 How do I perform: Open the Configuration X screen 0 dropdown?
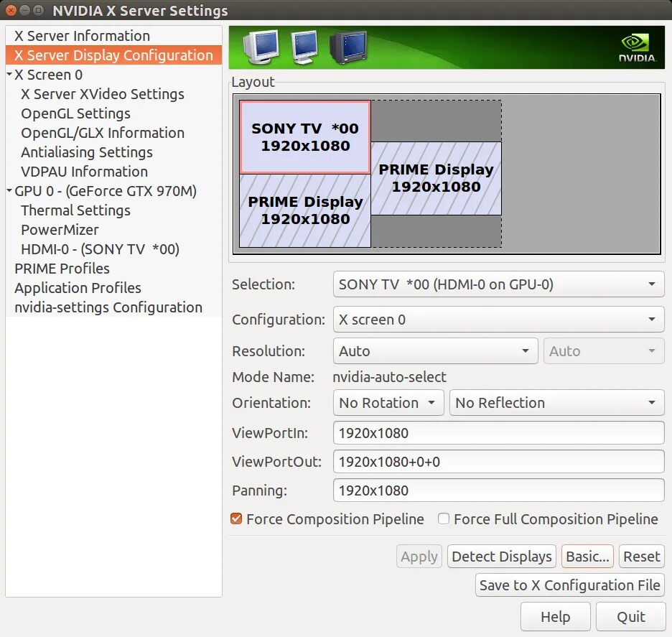pos(498,320)
